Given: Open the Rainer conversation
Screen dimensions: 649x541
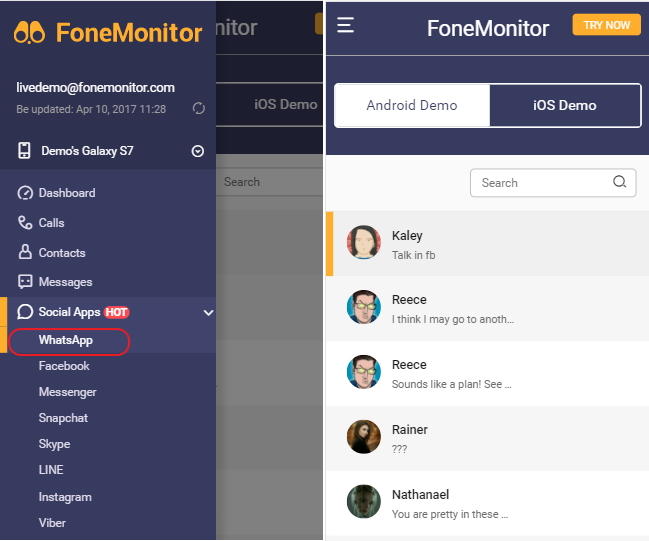Looking at the screenshot, I should (487, 438).
